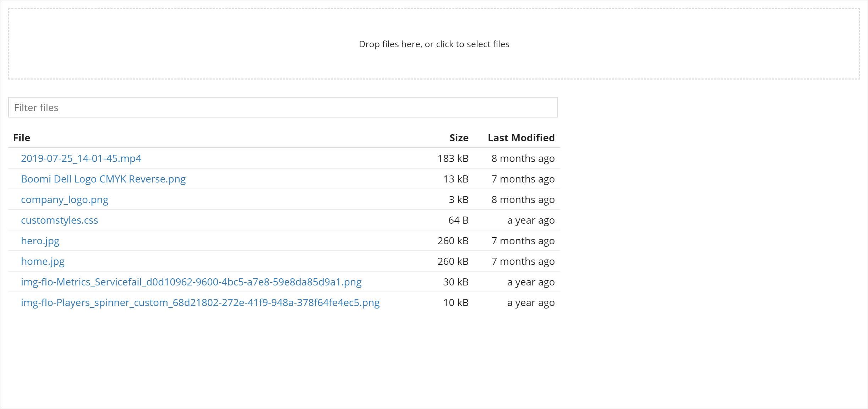Viewport: 868px width, 409px height.
Task: Open the home.jpg file link
Action: [43, 262]
